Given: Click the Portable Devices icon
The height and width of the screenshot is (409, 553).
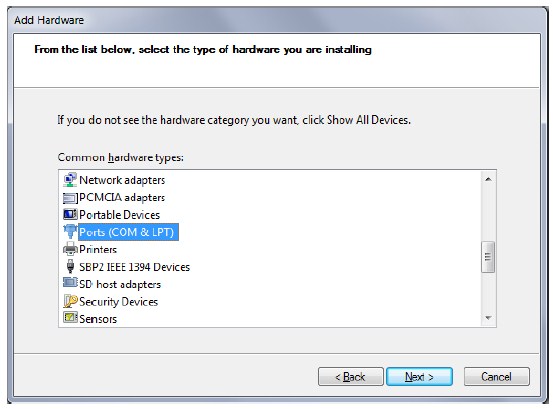Looking at the screenshot, I should click(x=70, y=214).
